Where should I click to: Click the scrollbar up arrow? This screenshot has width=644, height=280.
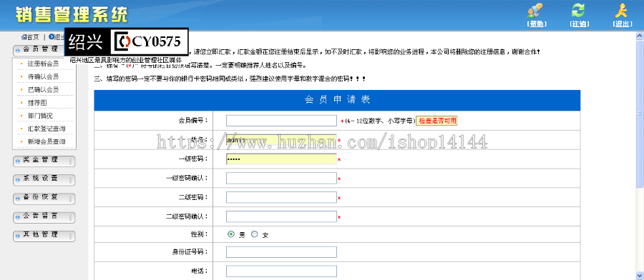(x=640, y=36)
